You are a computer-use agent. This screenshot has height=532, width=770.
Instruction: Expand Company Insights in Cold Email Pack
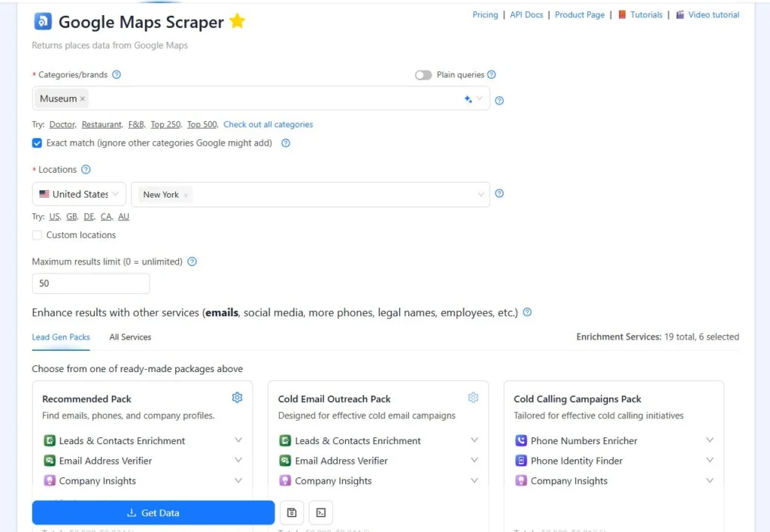(474, 480)
